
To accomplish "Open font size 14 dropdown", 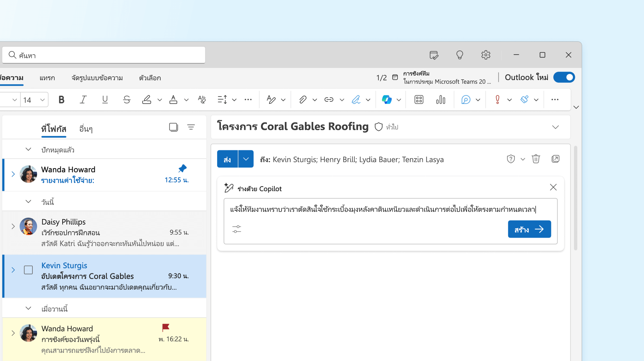I will 43,100.
